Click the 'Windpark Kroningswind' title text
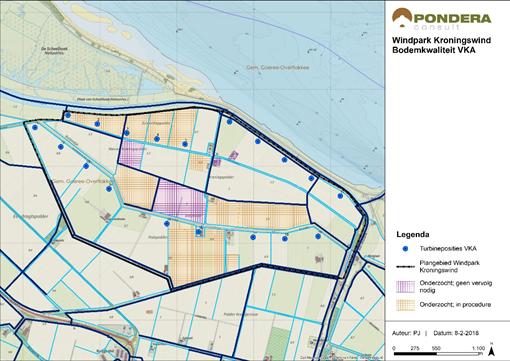This screenshot has width=510, height=361. point(441,41)
